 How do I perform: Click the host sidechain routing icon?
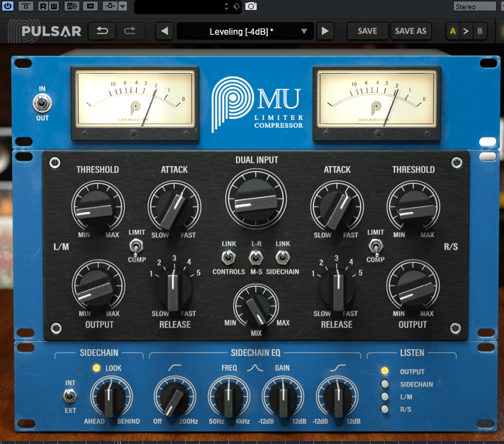pyautogui.click(x=110, y=6)
